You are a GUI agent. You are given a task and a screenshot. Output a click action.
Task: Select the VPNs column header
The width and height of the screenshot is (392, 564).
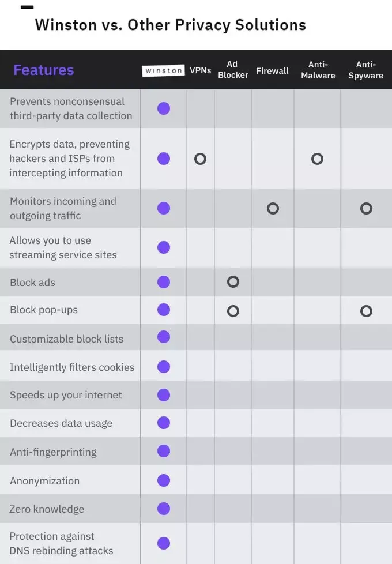click(x=200, y=70)
